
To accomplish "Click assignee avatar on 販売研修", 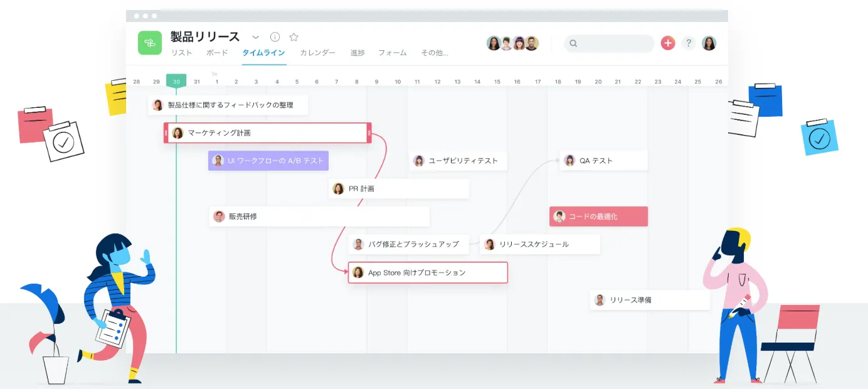I will coord(219,216).
